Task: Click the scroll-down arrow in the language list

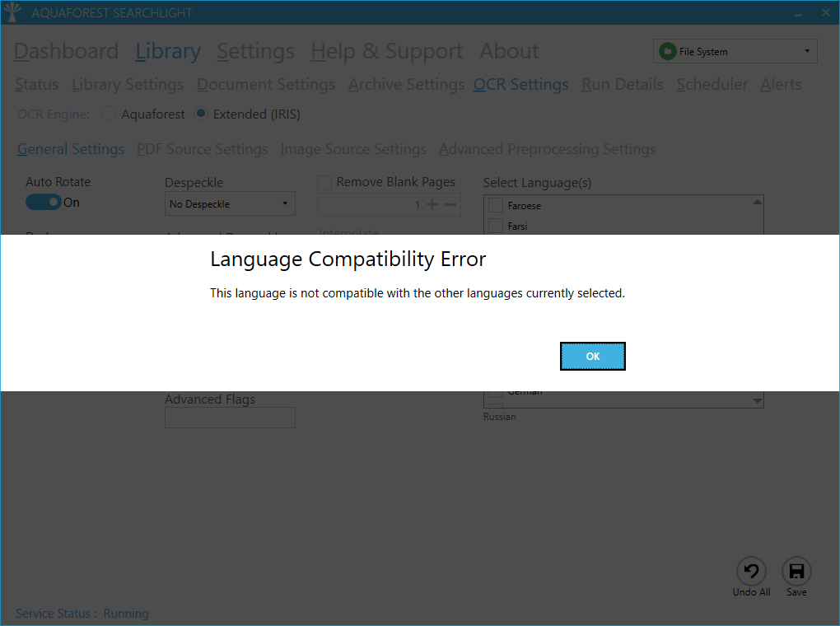Action: pos(757,399)
